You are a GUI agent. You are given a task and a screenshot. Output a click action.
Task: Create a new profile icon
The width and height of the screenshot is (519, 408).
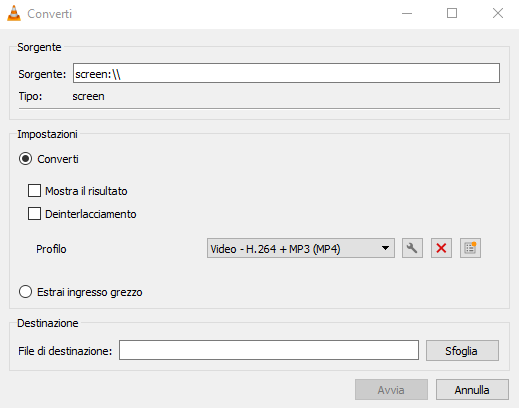pyautogui.click(x=470, y=248)
